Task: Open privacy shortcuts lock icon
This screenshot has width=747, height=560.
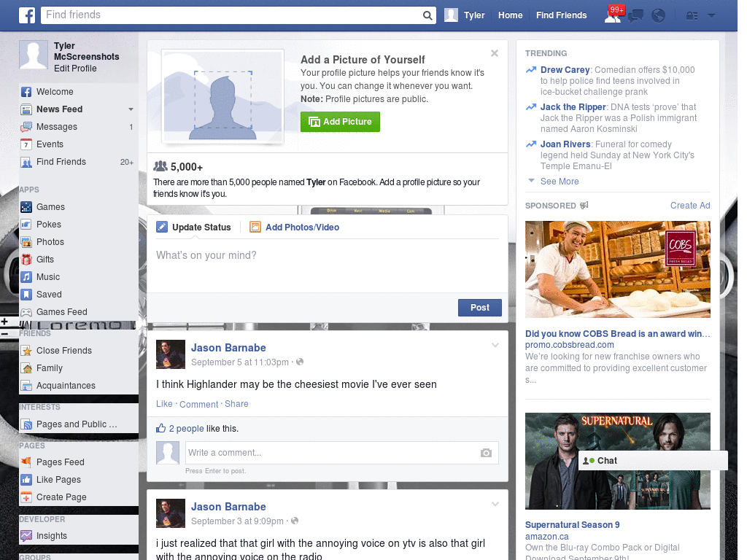Action: click(692, 16)
